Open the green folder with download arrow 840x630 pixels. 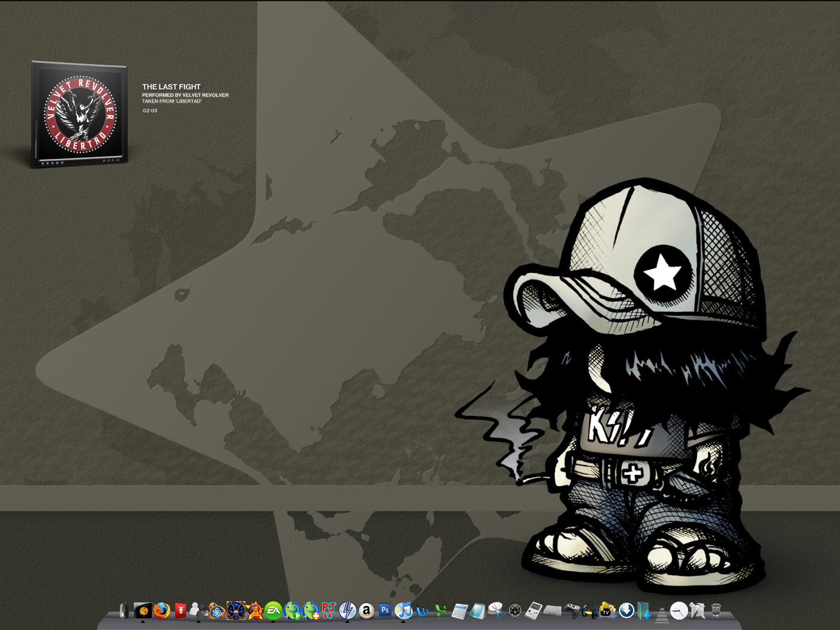(644, 611)
